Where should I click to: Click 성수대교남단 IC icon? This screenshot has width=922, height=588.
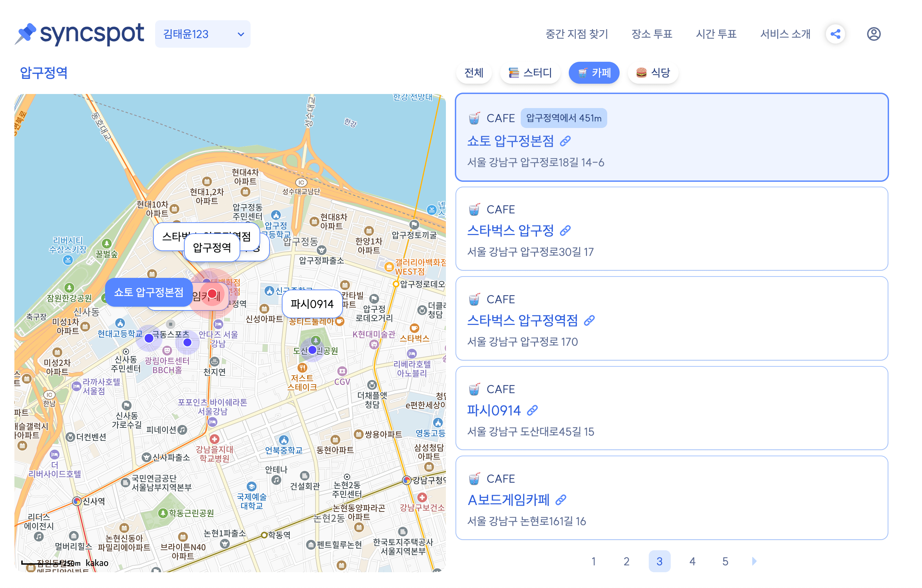click(301, 183)
